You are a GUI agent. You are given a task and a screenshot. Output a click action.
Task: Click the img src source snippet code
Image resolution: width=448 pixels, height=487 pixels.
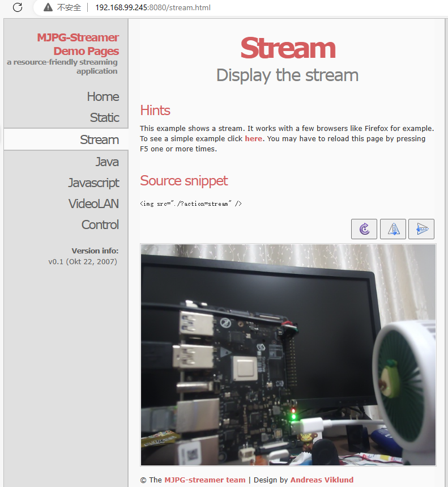191,204
